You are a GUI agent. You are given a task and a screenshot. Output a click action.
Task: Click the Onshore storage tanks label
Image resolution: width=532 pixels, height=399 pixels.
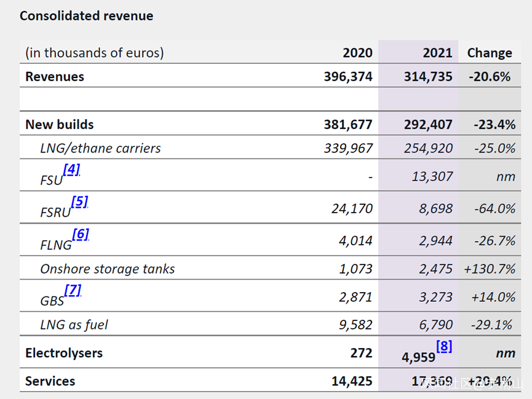108,269
